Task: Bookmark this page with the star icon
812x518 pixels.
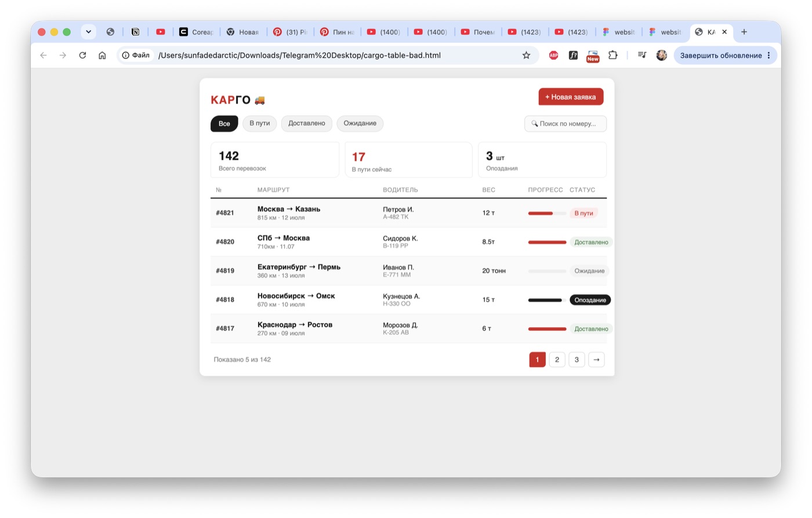Action: [526, 55]
